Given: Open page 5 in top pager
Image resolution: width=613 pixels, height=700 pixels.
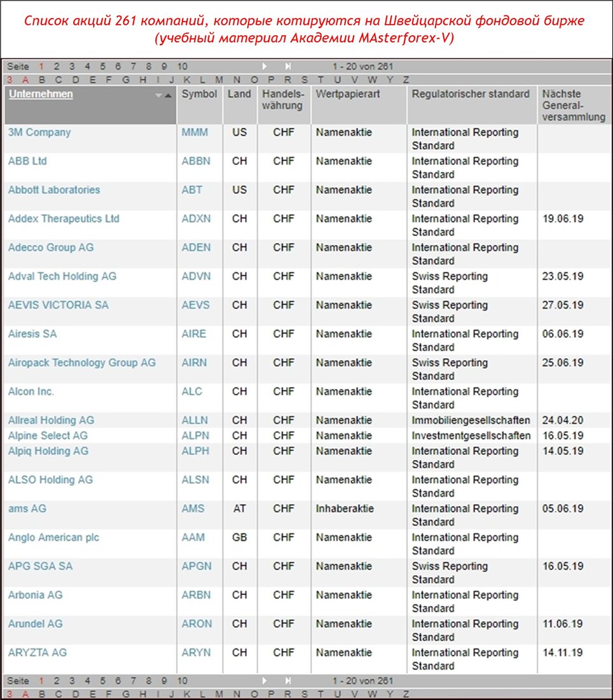Looking at the screenshot, I should 102,67.
